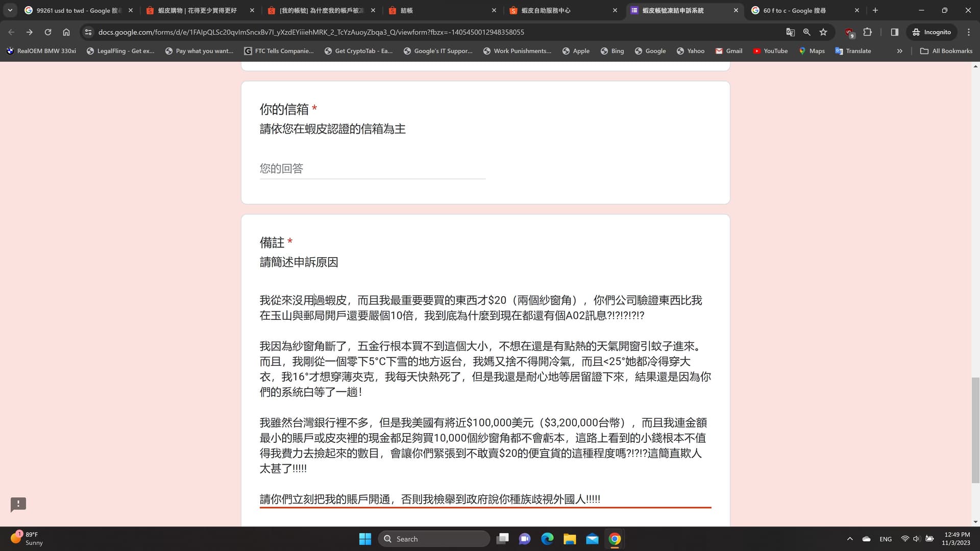Viewport: 980px width, 551px height.
Task: Click the report problem feedback icon
Action: pos(18,504)
